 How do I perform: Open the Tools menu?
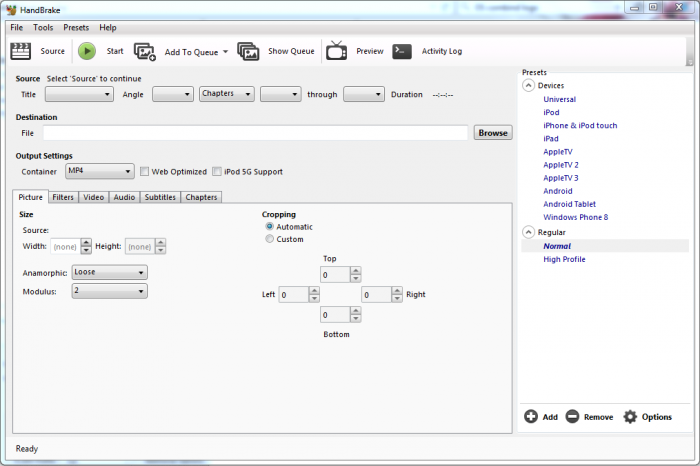(x=43, y=27)
